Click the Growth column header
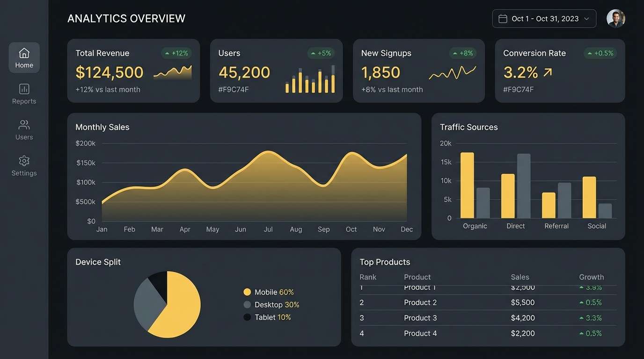644x359 pixels. coord(591,277)
